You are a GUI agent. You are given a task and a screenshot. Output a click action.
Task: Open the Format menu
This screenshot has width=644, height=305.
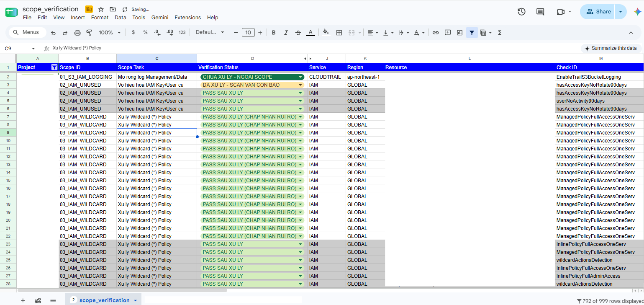[100, 18]
